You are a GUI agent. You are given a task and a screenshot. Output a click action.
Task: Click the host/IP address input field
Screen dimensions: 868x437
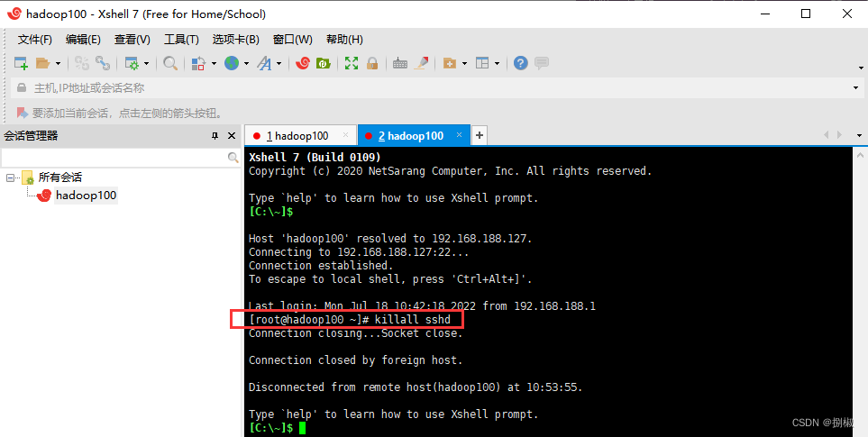[x=437, y=88]
